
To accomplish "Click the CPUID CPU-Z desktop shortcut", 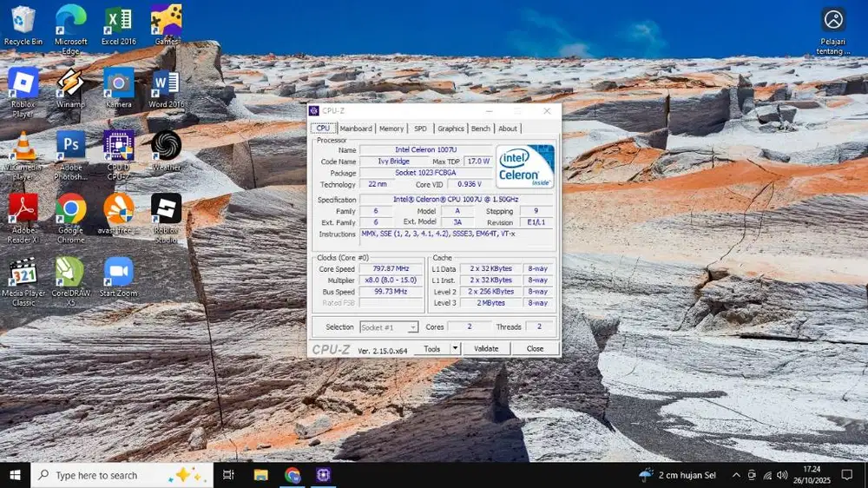I will (x=118, y=147).
